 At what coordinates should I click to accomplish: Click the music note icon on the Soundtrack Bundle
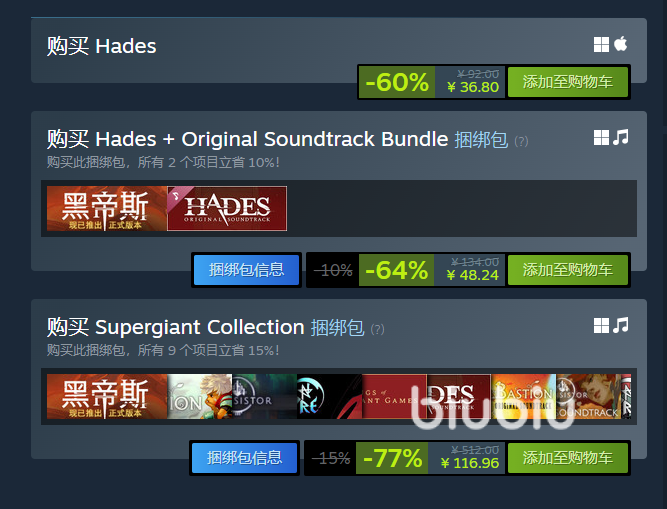[x=621, y=137]
